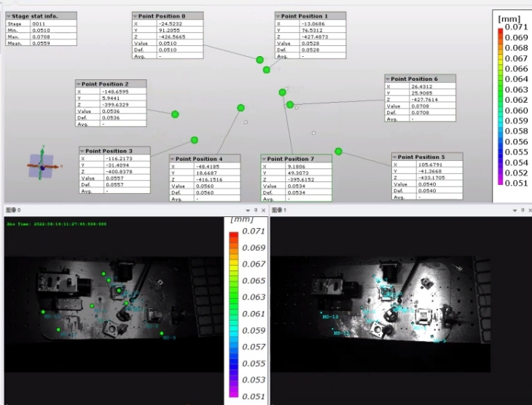
Task: Select the Image 1 panel title tab
Action: [280, 210]
